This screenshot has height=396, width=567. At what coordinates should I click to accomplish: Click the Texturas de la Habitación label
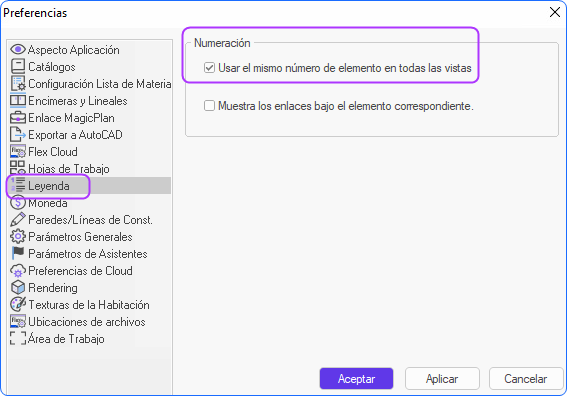pos(89,305)
